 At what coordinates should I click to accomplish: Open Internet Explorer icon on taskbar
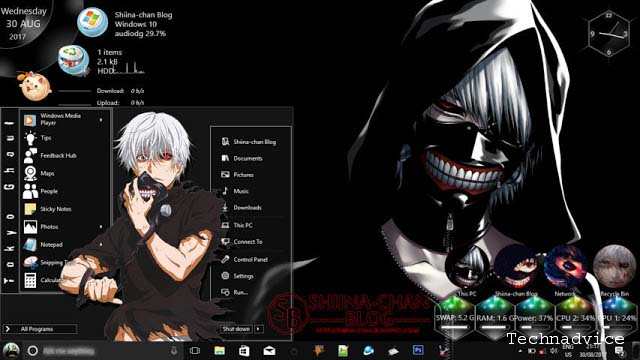[368, 351]
